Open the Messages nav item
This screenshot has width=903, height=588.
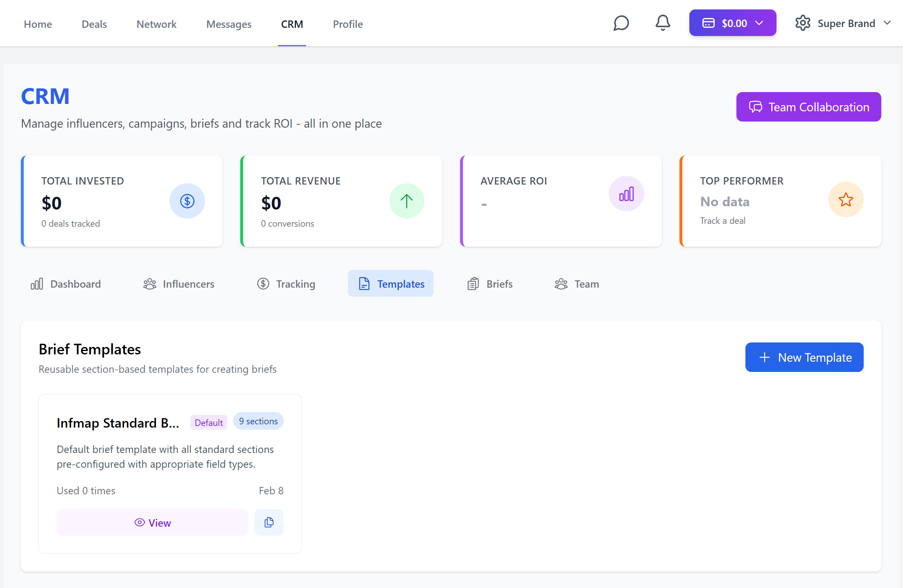coord(229,24)
